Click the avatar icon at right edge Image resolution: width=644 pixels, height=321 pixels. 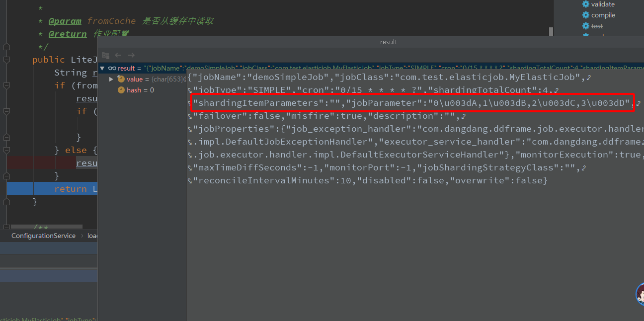(640, 293)
